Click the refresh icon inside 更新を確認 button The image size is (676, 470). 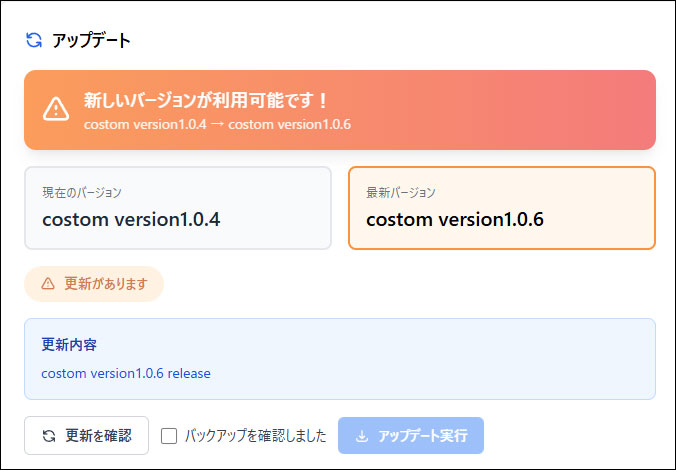click(48, 436)
